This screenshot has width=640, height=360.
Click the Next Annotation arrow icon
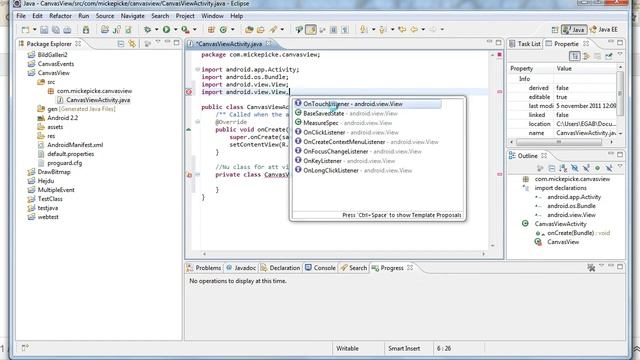[x=363, y=29]
